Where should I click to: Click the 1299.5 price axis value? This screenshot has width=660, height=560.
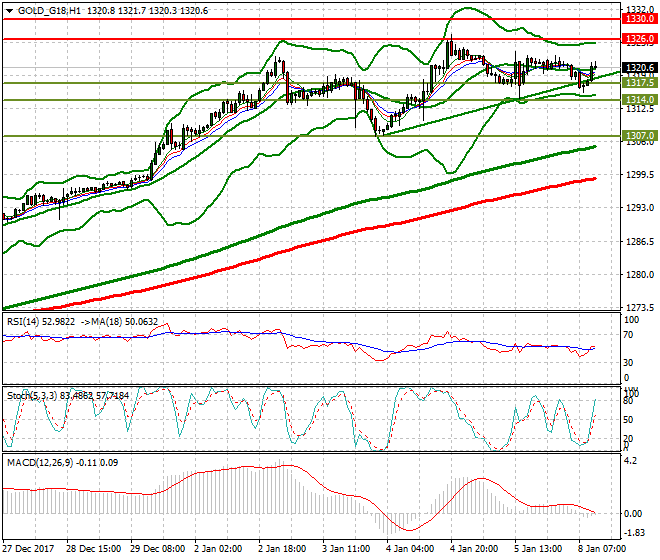[x=640, y=175]
